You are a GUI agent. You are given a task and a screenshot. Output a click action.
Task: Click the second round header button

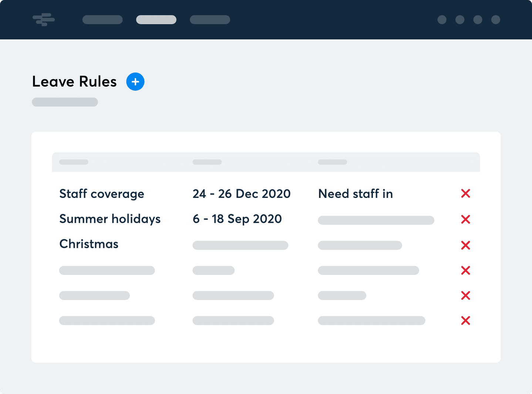pos(460,20)
